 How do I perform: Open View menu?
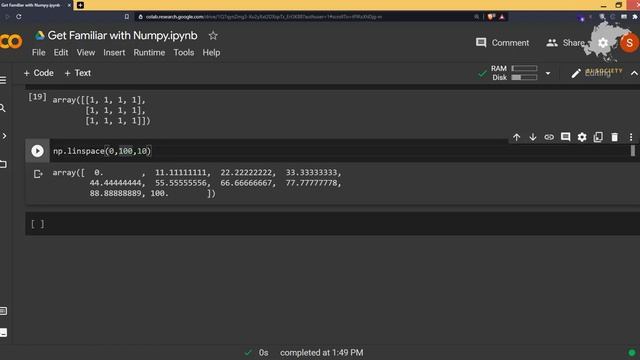86,53
